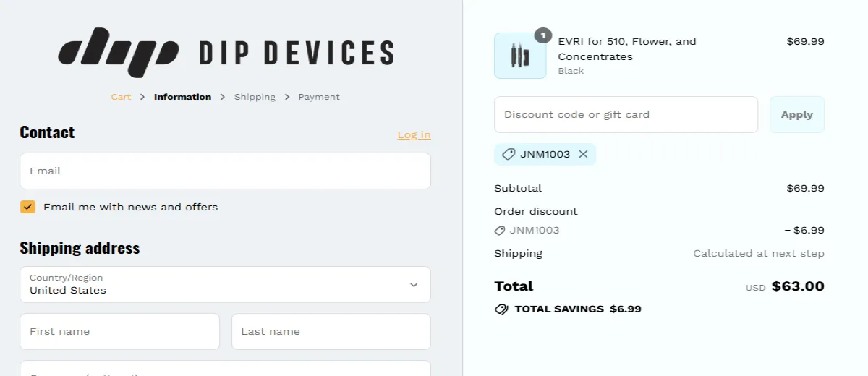Click the quantity badge on the product image

pos(543,35)
